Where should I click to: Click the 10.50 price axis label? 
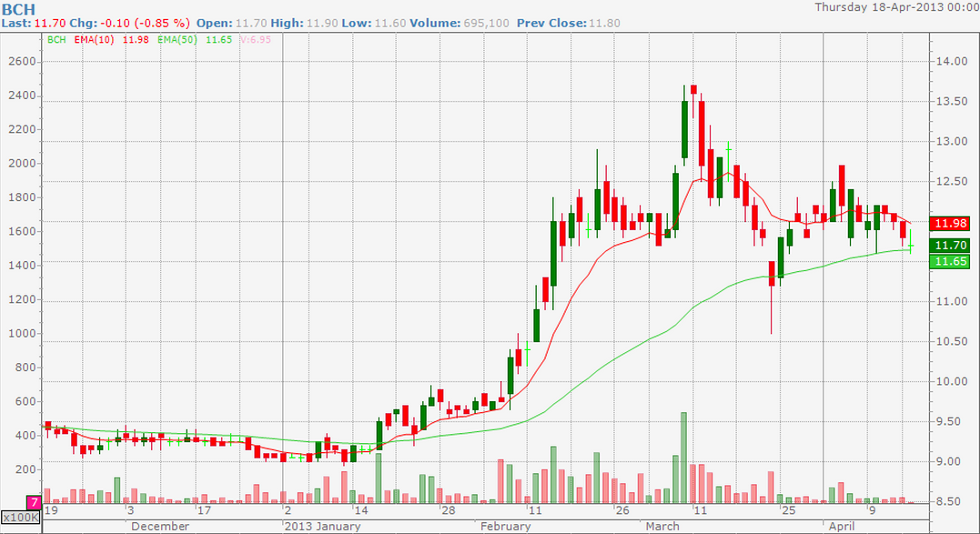951,341
